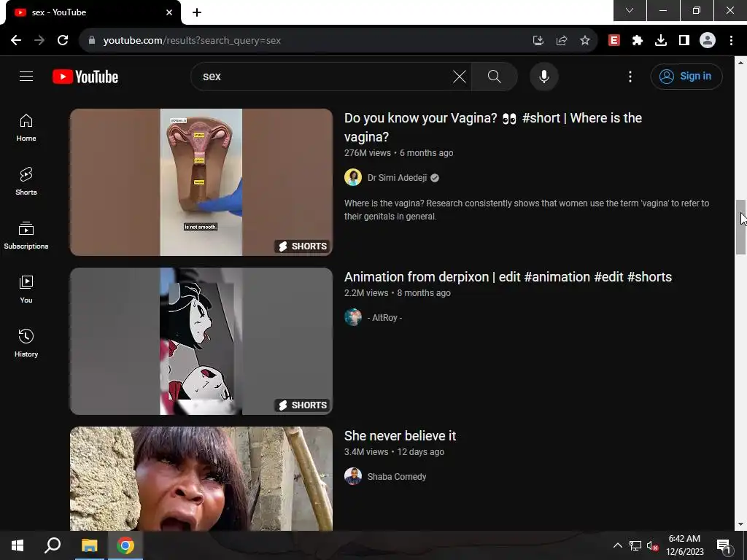Click the install app icon in address bar

[538, 41]
